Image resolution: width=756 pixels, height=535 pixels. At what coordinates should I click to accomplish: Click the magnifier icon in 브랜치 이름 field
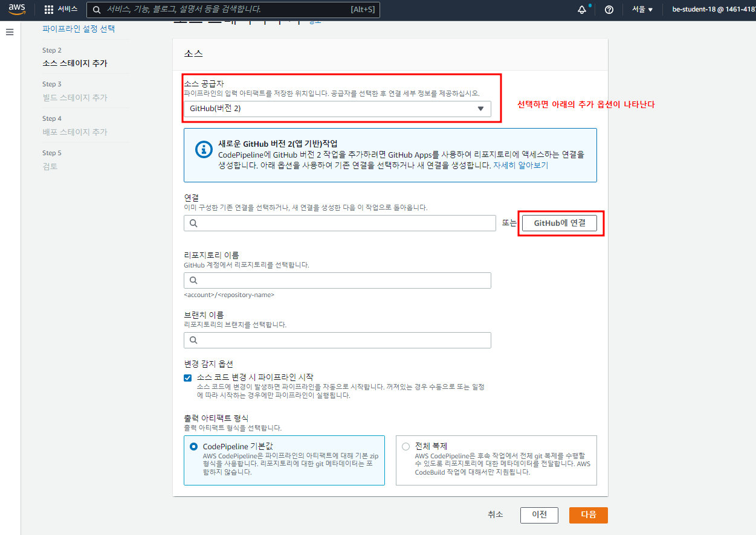click(194, 340)
